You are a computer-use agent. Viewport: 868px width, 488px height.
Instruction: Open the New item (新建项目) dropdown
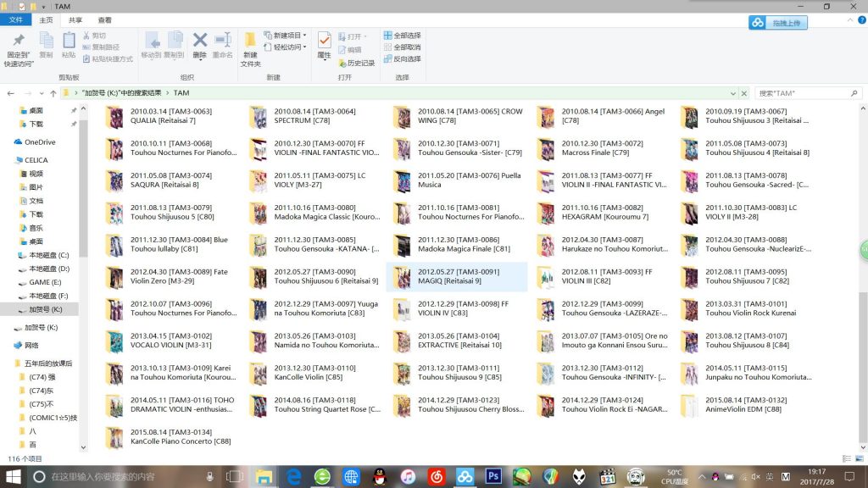[285, 36]
